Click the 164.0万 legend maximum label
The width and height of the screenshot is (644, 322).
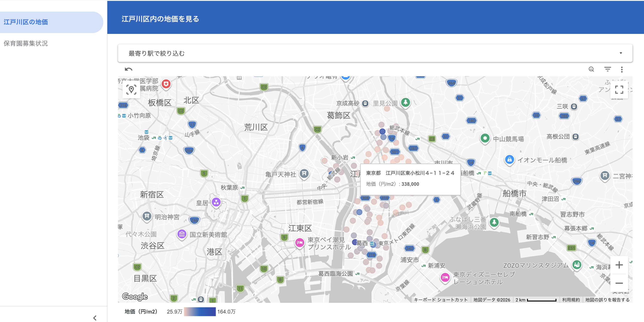tap(226, 312)
